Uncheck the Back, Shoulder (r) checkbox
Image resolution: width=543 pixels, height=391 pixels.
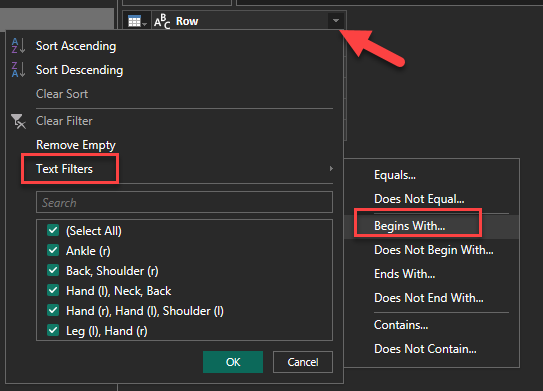coord(53,270)
